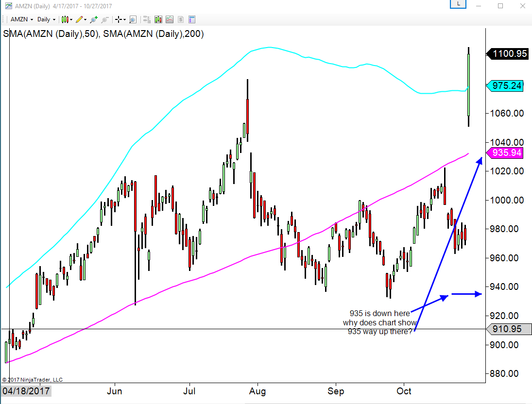The height and width of the screenshot is (404, 532).
Task: Open the Daily interval dropdown
Action: 46,19
